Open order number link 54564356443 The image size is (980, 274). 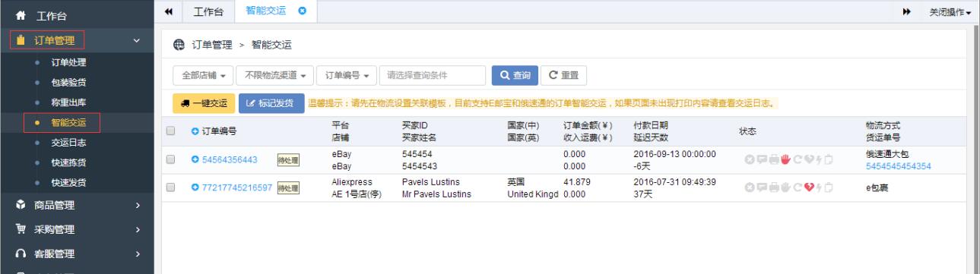[230, 159]
